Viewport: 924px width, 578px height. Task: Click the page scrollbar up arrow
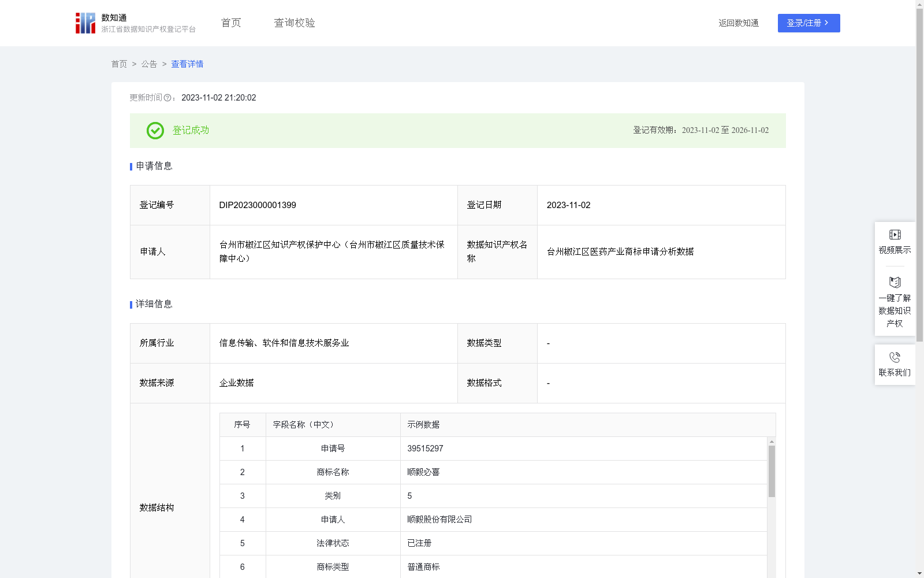tap(919, 4)
